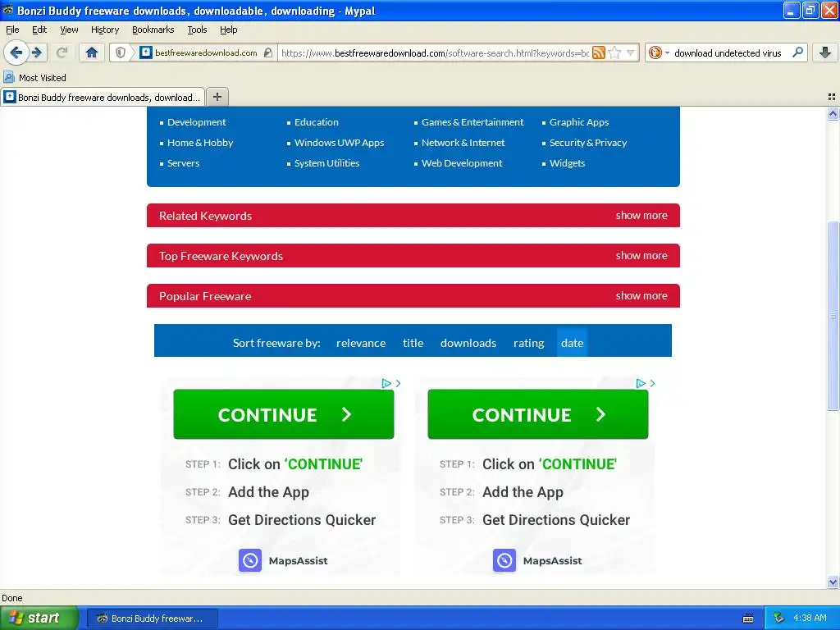Open the Education category link
840x630 pixels.
click(x=316, y=122)
